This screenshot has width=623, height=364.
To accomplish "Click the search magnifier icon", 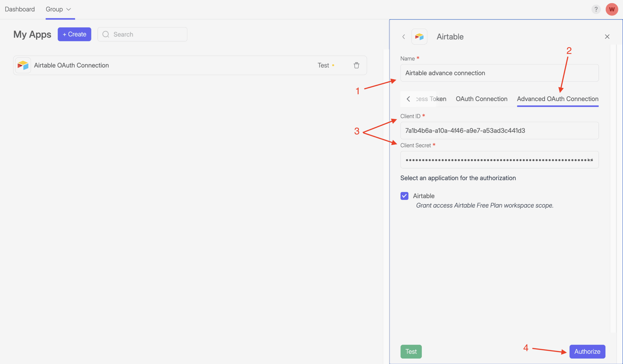I will (x=106, y=34).
